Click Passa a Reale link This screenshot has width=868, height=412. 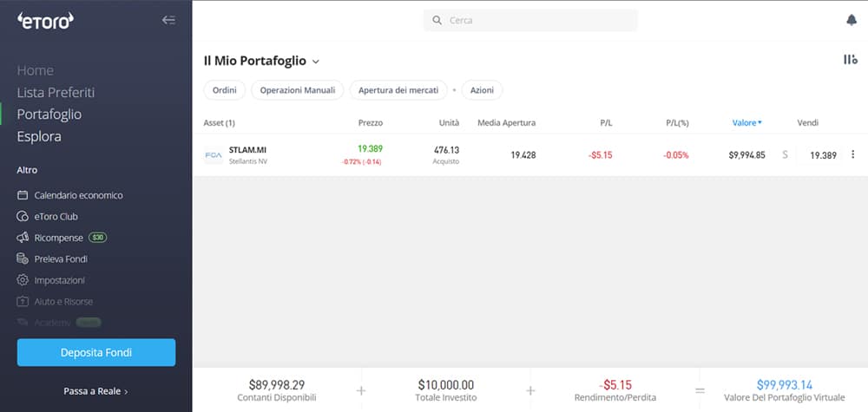tap(95, 391)
